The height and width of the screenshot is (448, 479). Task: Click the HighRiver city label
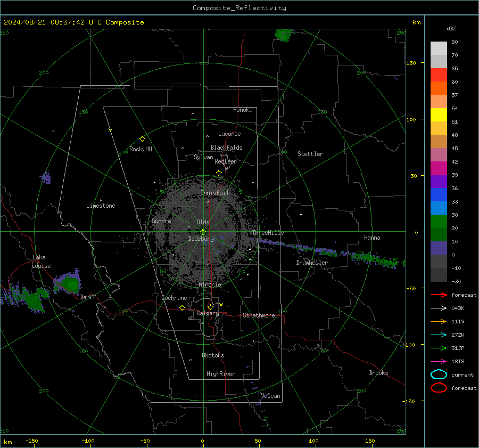tap(221, 374)
